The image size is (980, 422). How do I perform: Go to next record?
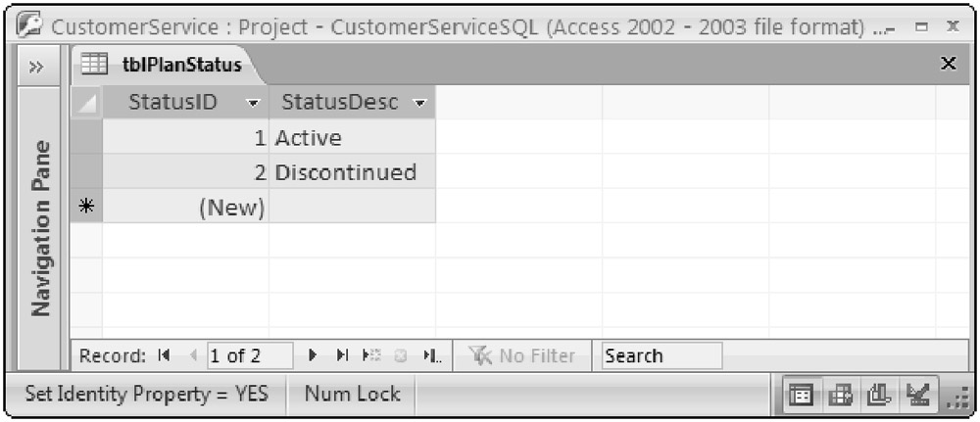click(x=313, y=356)
